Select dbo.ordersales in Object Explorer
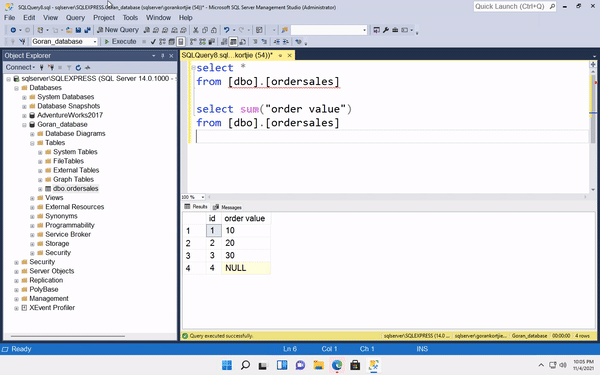Screen dimensions: 600x375 coord(75,189)
